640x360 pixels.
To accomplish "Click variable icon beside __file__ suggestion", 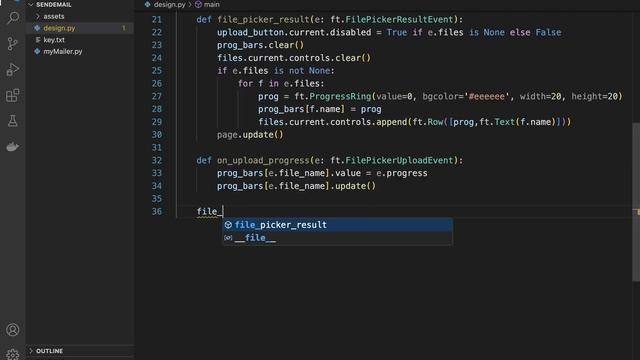I will [228, 238].
